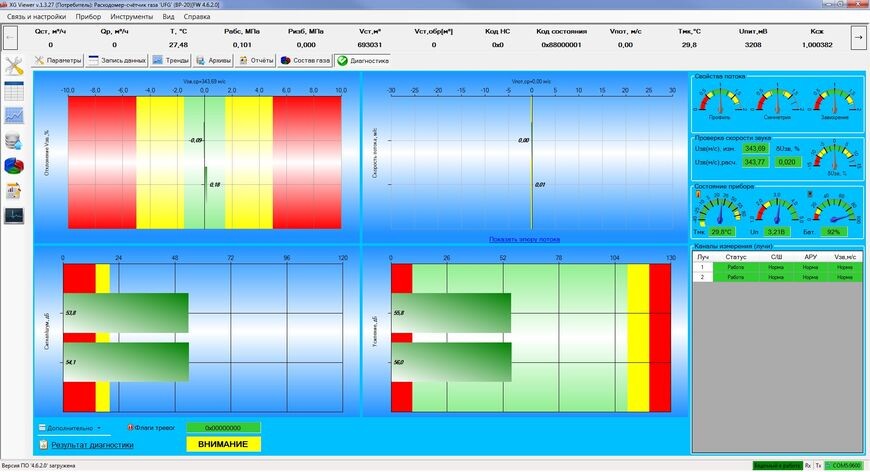Open the database archive sidebar icon
Image resolution: width=870 pixels, height=472 pixels.
(x=14, y=141)
